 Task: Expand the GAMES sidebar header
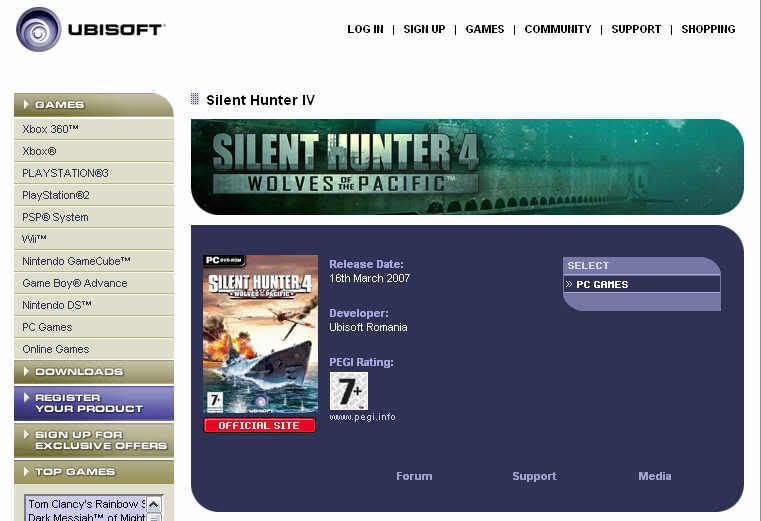coord(94,105)
